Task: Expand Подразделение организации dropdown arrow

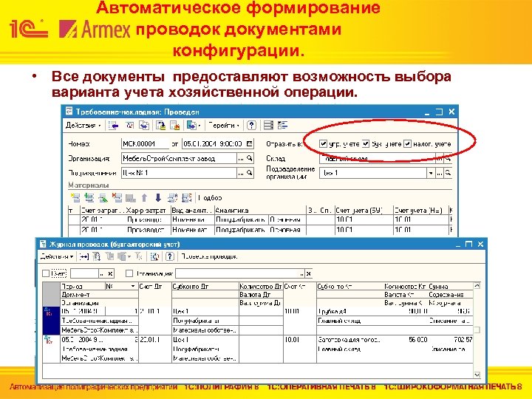Action: click(x=431, y=173)
